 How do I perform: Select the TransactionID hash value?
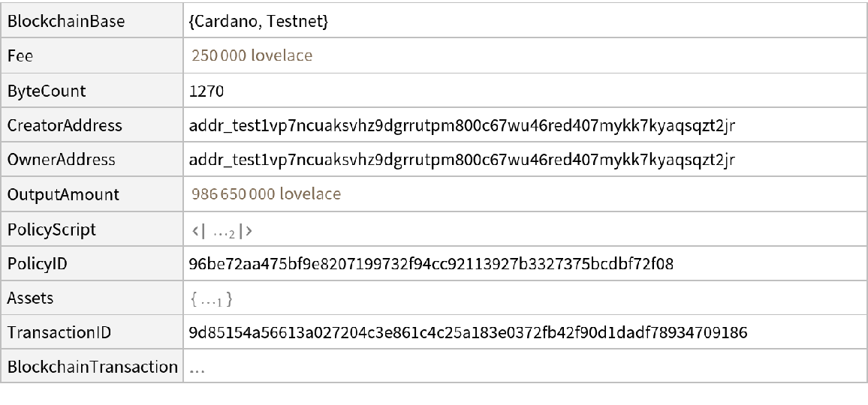pos(468,333)
